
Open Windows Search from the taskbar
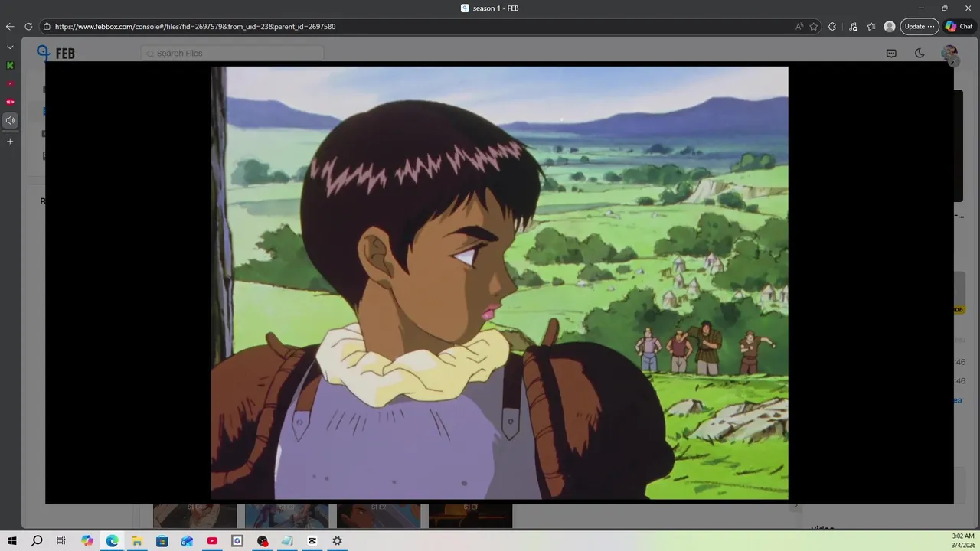point(37,541)
